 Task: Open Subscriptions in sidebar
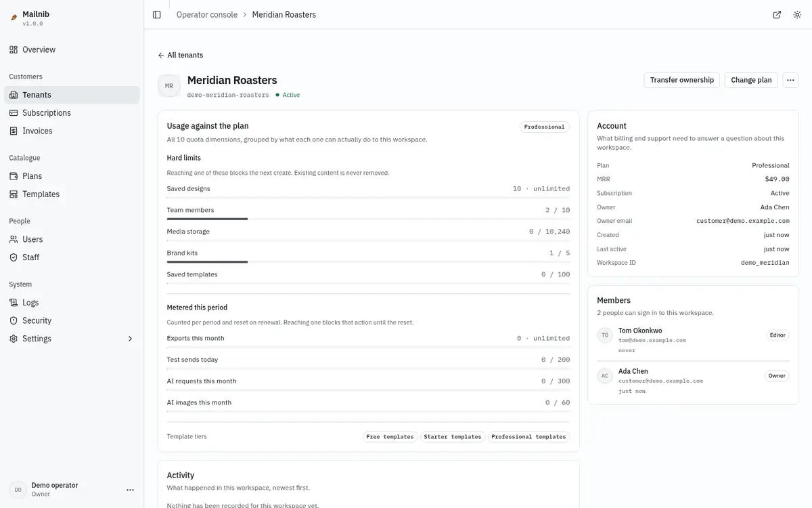pyautogui.click(x=72, y=113)
